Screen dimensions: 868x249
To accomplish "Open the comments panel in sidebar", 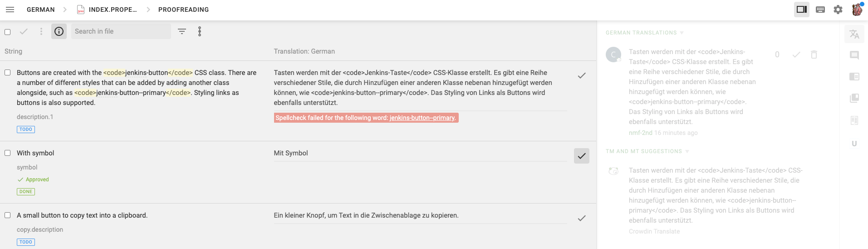I will click(854, 55).
